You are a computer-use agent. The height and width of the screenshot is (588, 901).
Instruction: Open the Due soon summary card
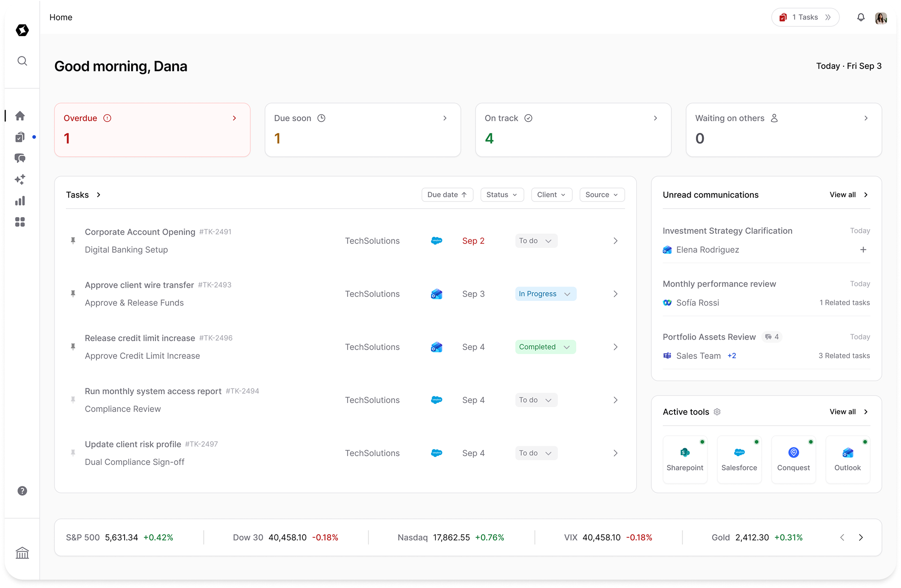[363, 130]
